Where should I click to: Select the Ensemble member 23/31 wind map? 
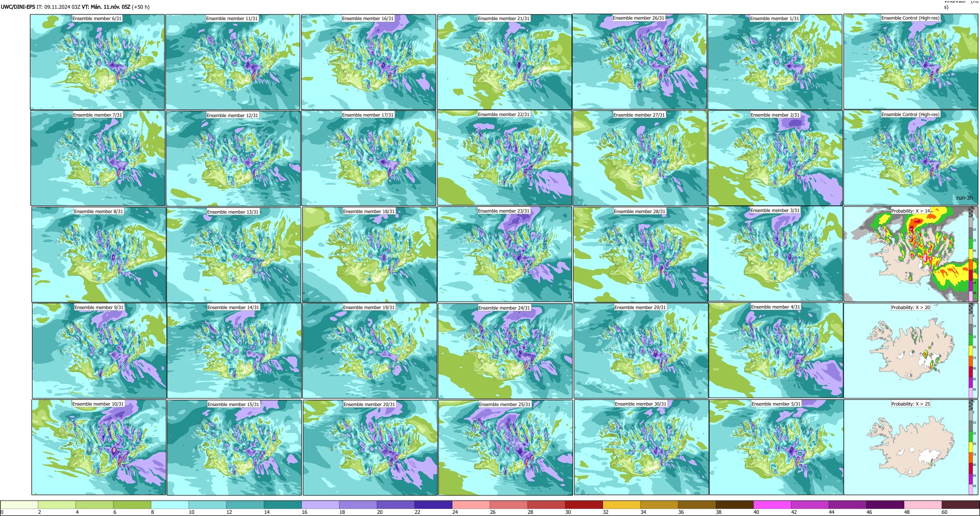tap(504, 254)
